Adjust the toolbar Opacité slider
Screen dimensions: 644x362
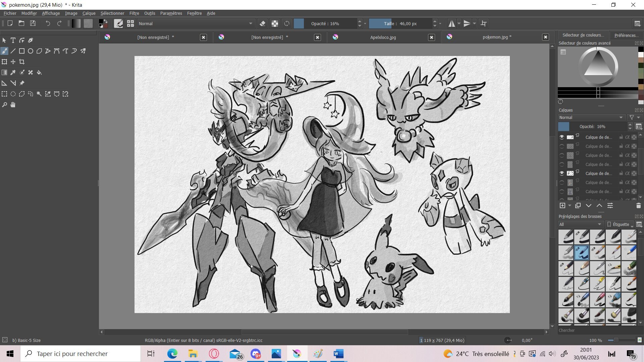pos(325,23)
